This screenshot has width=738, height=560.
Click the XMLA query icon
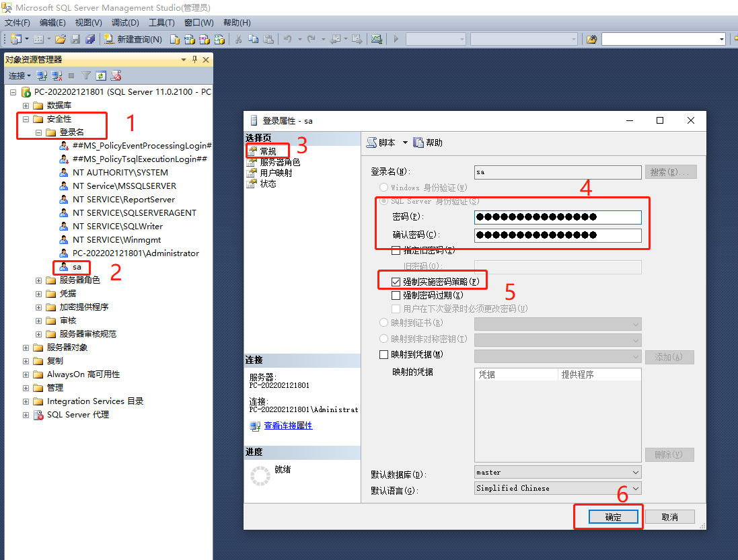coord(220,39)
